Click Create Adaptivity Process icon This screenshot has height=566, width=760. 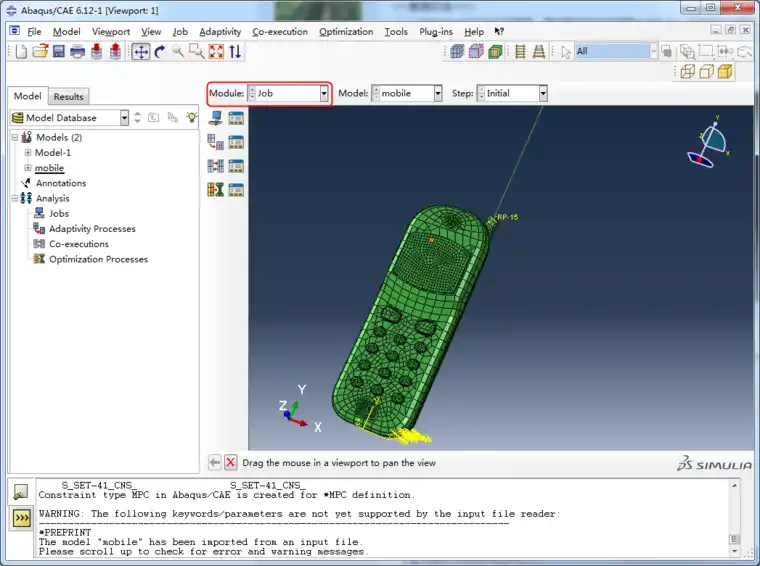(x=215, y=142)
